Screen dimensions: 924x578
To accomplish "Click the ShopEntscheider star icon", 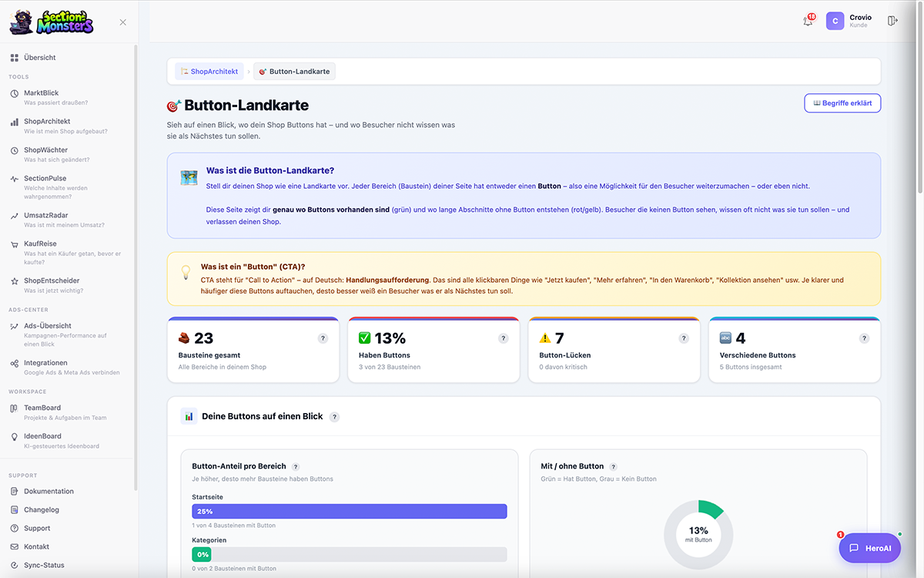I will tap(15, 281).
